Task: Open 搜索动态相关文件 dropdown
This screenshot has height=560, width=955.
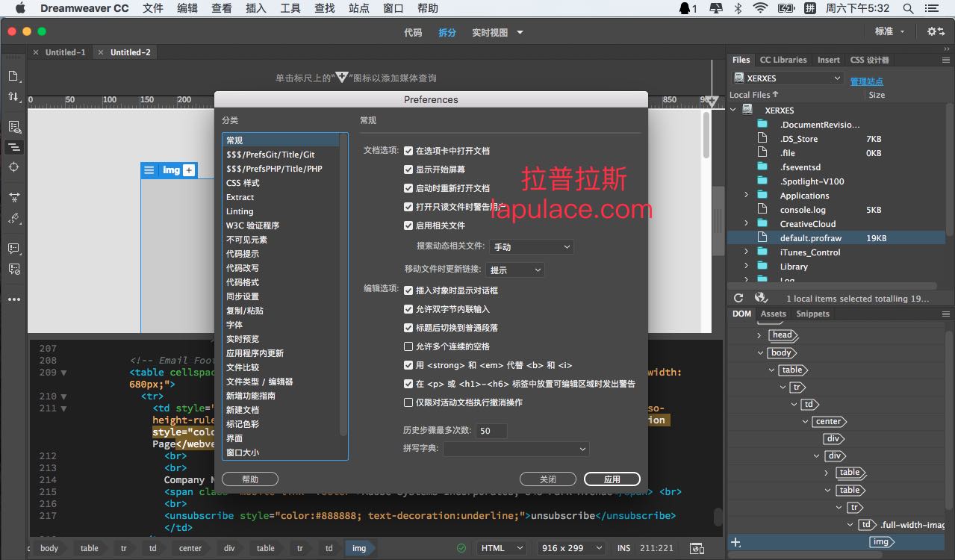Action: point(532,246)
